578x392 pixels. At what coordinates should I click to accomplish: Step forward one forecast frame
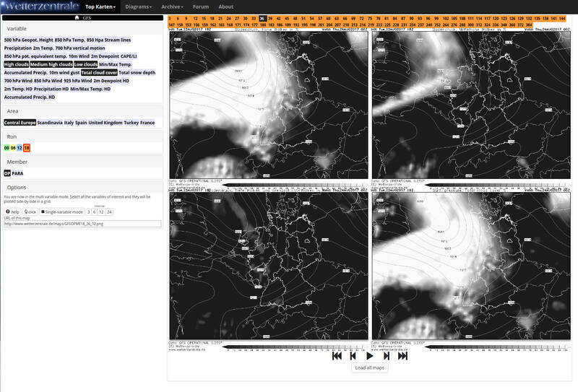(x=387, y=355)
